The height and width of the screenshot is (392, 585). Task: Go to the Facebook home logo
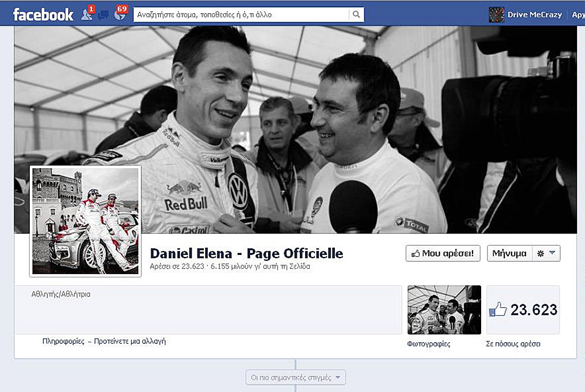43,14
